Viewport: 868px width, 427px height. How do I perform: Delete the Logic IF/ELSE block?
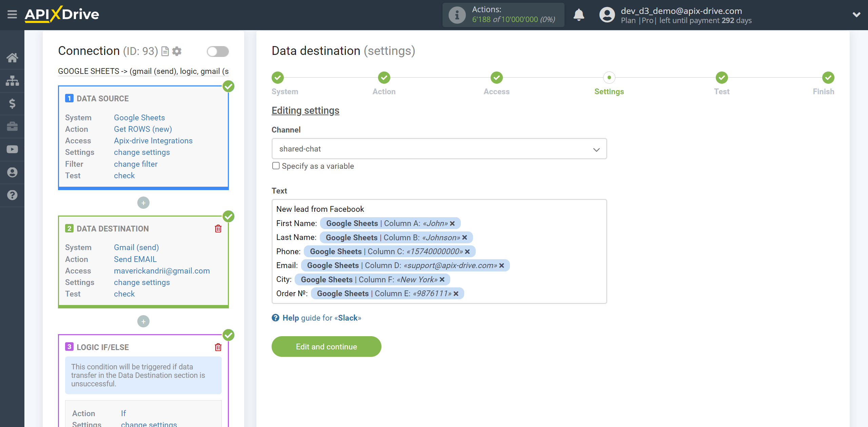coord(218,347)
